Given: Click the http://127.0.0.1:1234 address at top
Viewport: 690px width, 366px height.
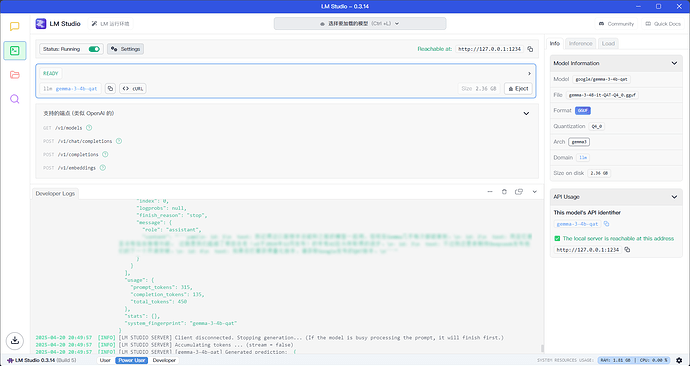Looking at the screenshot, I should click(x=489, y=49).
